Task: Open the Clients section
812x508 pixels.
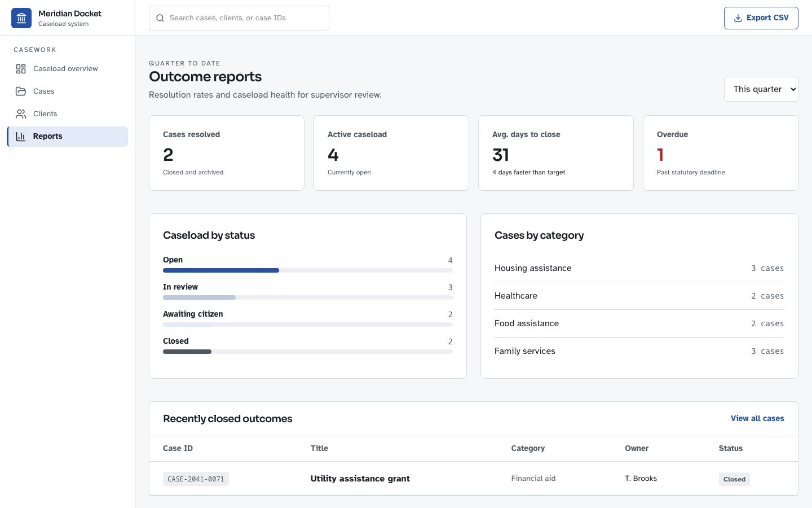Action: click(68, 114)
